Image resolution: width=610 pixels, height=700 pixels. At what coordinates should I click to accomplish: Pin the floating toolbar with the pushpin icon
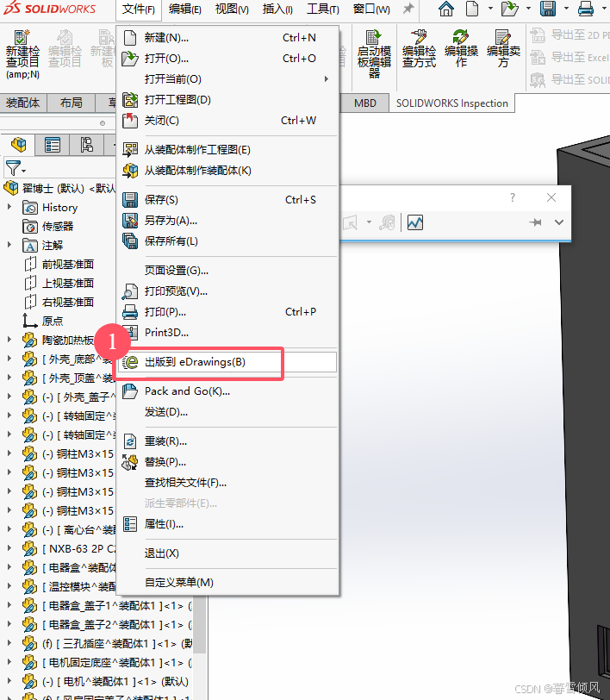click(x=536, y=222)
